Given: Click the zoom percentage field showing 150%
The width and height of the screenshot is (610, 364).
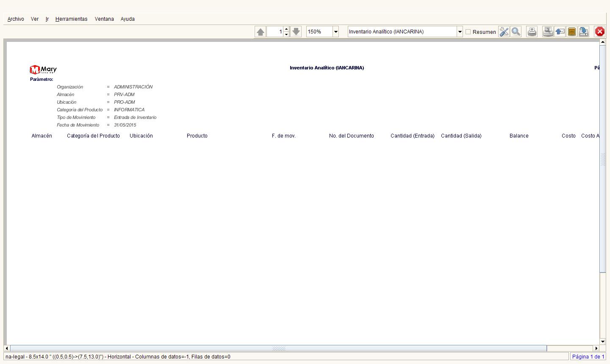Looking at the screenshot, I should coord(319,32).
